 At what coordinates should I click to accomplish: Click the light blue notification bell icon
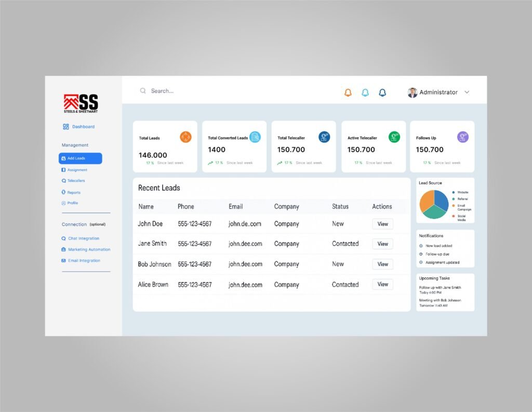tap(365, 92)
